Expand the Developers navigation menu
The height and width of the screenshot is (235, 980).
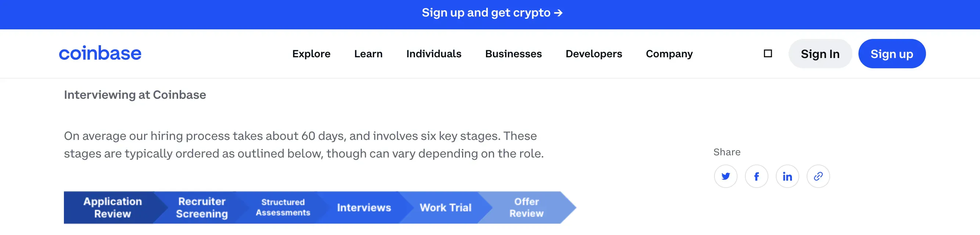pyautogui.click(x=594, y=54)
